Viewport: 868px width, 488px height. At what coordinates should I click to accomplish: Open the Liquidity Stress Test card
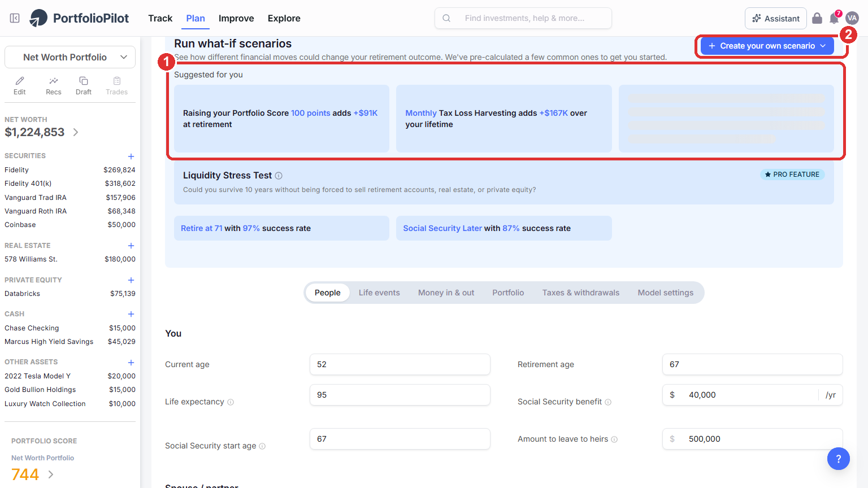(x=504, y=182)
